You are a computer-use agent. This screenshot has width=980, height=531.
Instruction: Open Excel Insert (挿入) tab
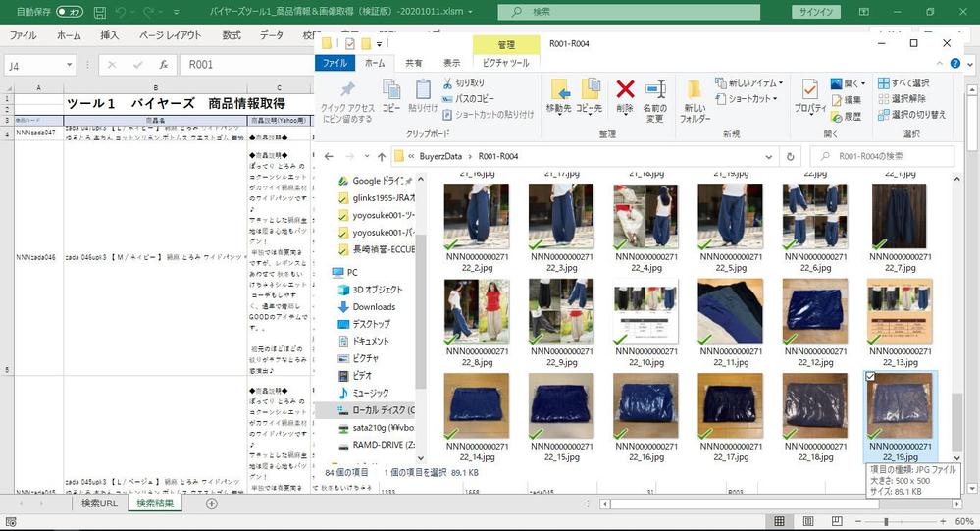coord(109,35)
